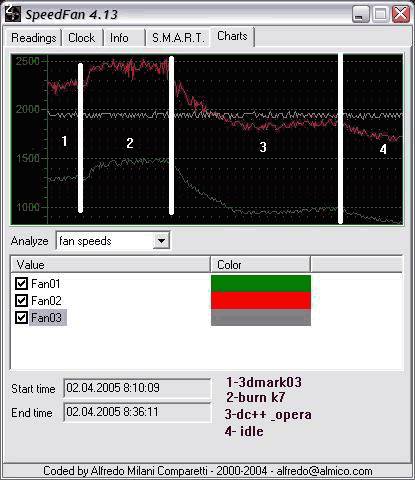Click the Value column header
This screenshot has width=415, height=480.
tap(110, 265)
